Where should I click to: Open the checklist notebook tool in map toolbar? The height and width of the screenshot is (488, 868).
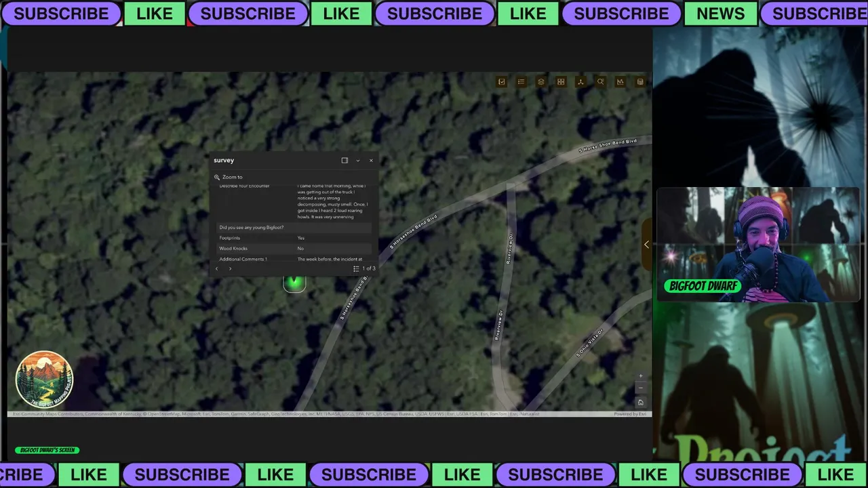click(502, 82)
